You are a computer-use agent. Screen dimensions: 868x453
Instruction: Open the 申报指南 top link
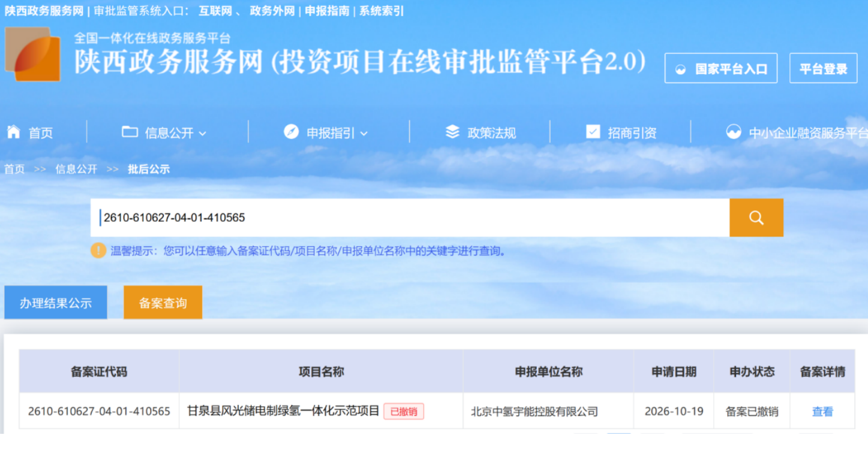point(327,11)
